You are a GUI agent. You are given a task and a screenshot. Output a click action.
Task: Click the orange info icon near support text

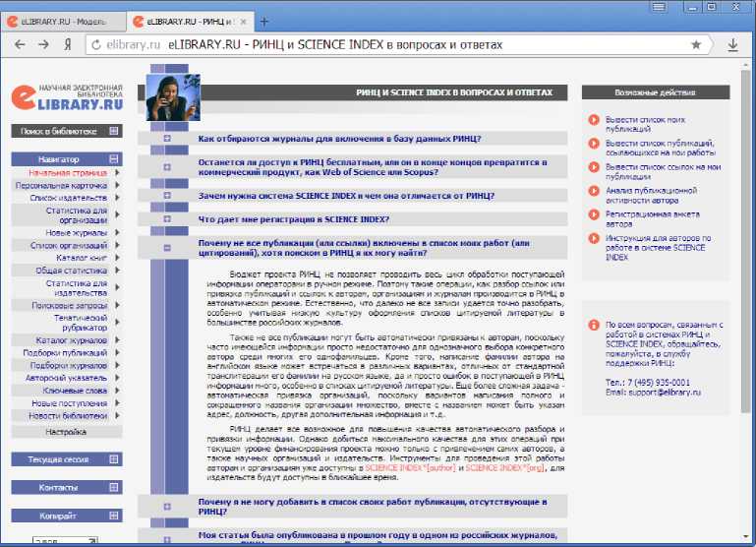(594, 325)
